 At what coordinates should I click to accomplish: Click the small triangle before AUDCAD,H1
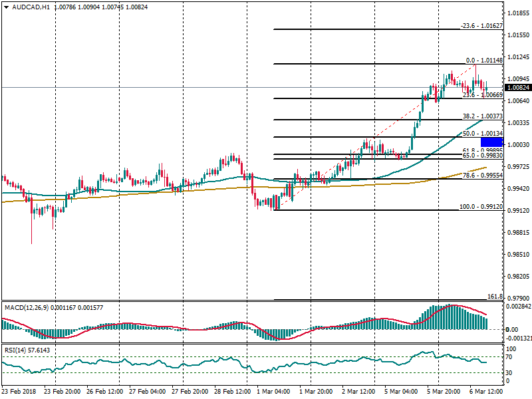7,7
